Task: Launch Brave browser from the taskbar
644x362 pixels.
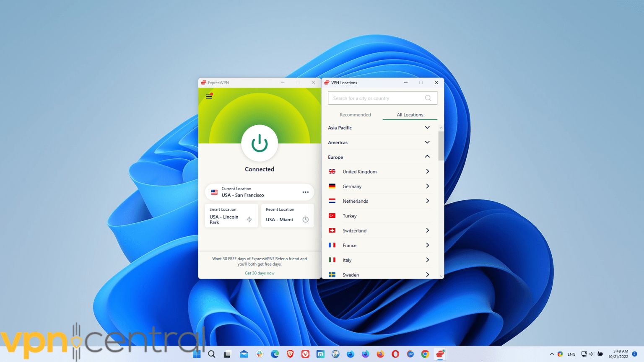Action: tap(290, 354)
